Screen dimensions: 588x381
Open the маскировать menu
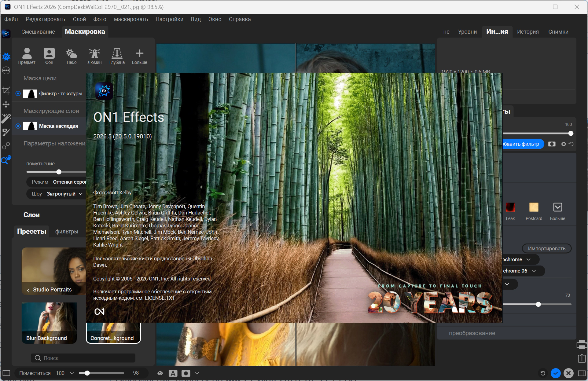pos(131,19)
